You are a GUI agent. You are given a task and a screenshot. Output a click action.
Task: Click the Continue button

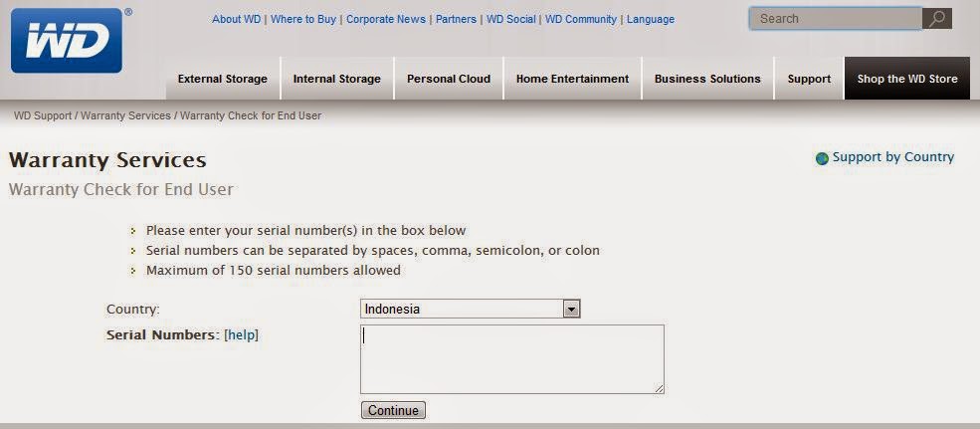[393, 410]
